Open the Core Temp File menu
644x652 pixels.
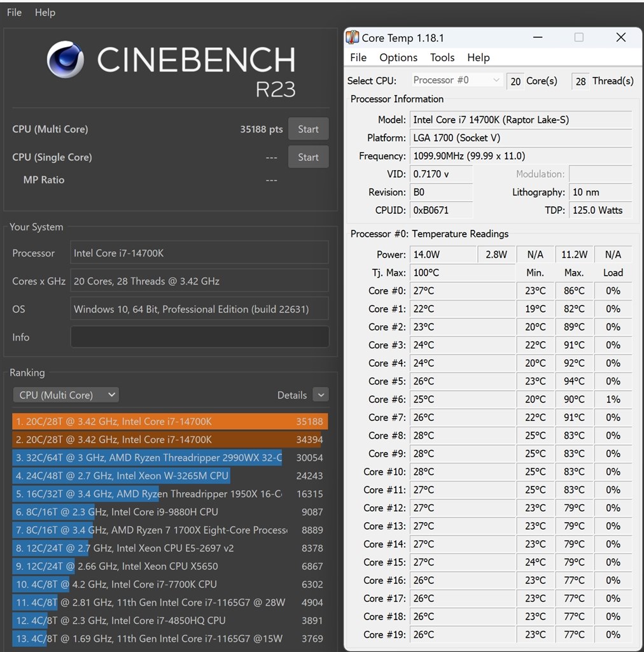click(x=358, y=57)
